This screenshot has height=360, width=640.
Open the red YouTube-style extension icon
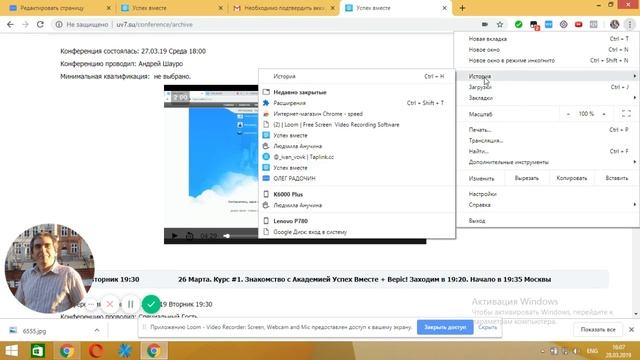(578, 24)
